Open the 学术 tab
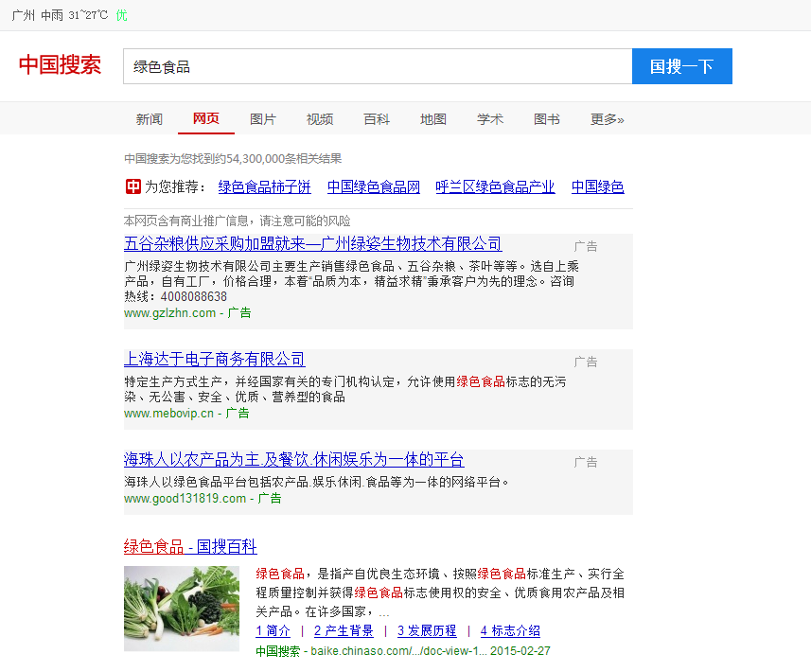The image size is (811, 672). tap(490, 119)
